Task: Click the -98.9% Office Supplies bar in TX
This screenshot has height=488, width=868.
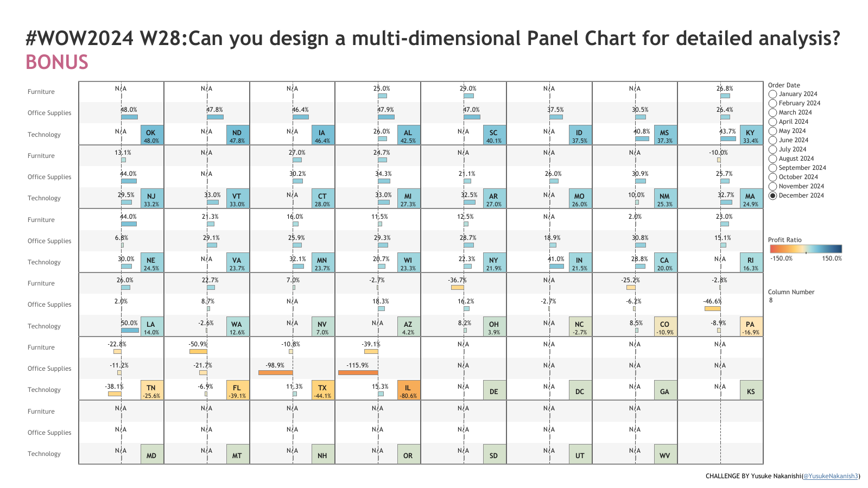Action: (x=275, y=372)
